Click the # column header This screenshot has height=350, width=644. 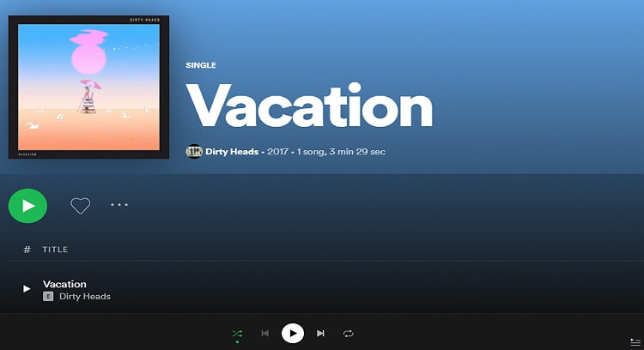click(x=27, y=250)
